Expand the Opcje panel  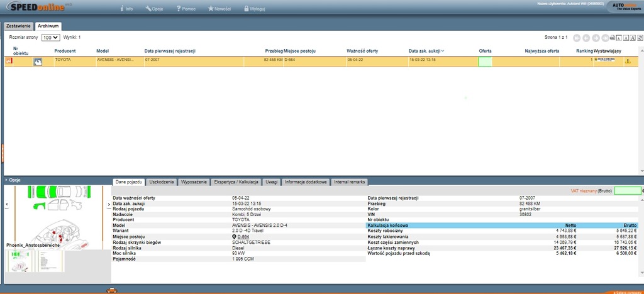[14, 180]
